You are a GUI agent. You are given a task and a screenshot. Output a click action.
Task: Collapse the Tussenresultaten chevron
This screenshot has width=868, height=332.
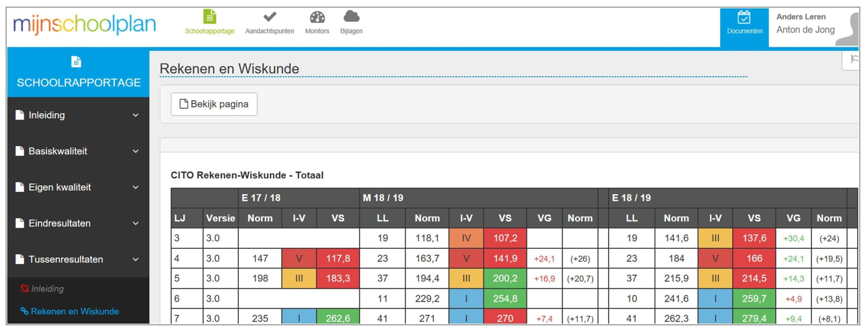135,259
